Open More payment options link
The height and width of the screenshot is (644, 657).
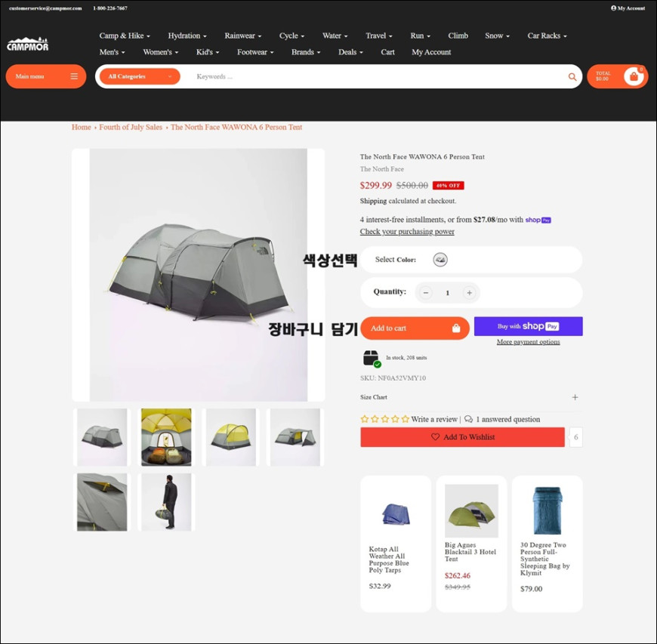[529, 342]
